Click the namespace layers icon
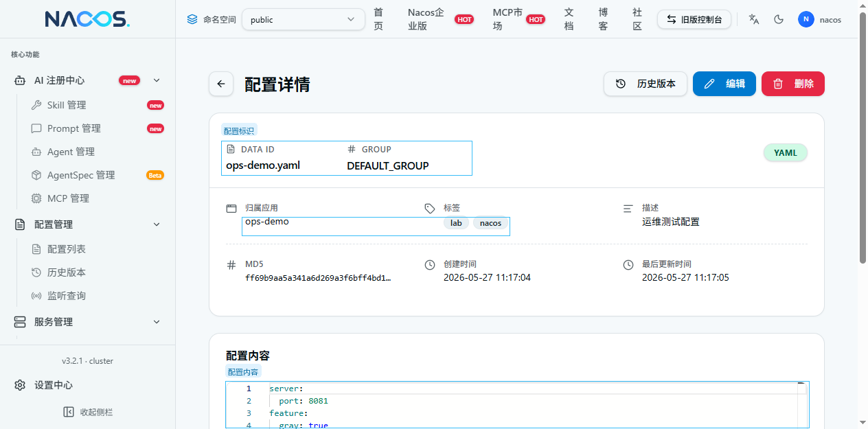 tap(192, 19)
